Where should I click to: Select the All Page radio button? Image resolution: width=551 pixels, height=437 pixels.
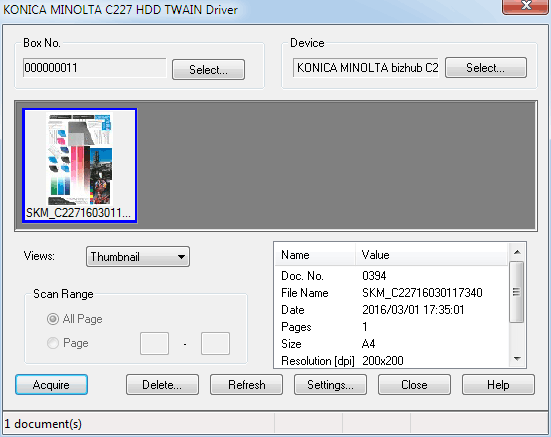click(x=53, y=319)
